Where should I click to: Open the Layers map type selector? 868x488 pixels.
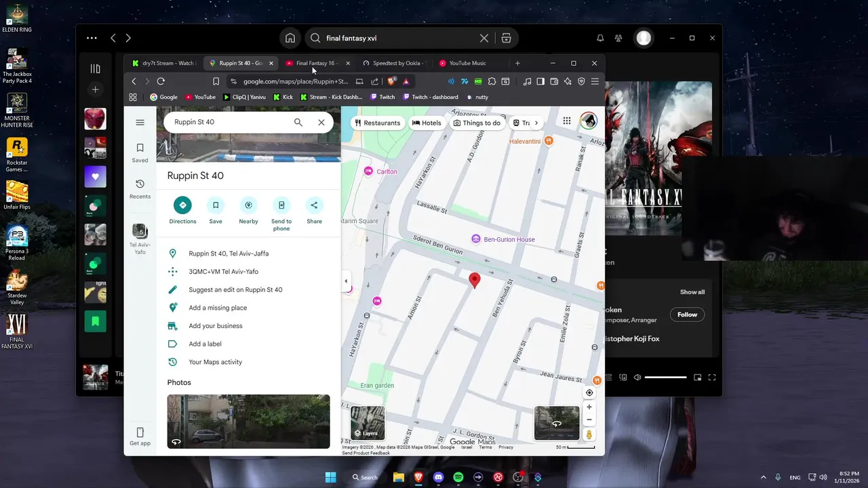point(367,423)
